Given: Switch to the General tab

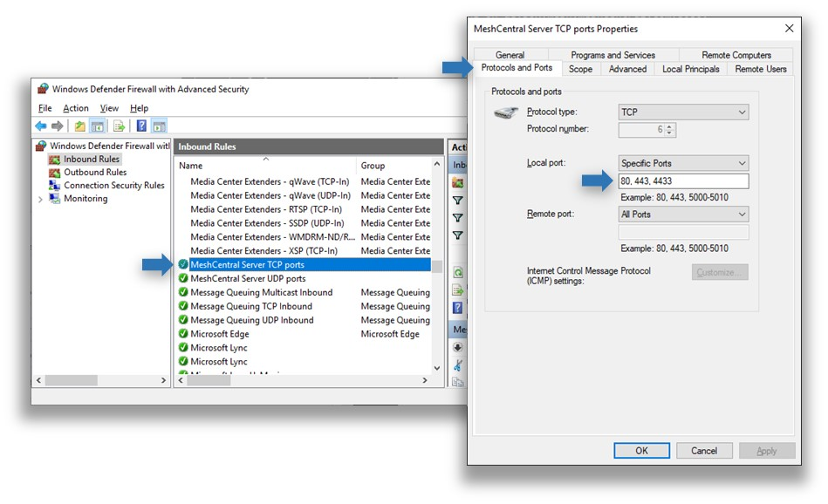Looking at the screenshot, I should point(510,55).
